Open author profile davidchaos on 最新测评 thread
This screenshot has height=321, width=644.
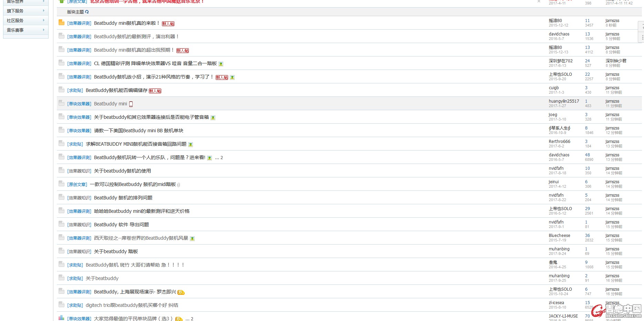click(559, 34)
